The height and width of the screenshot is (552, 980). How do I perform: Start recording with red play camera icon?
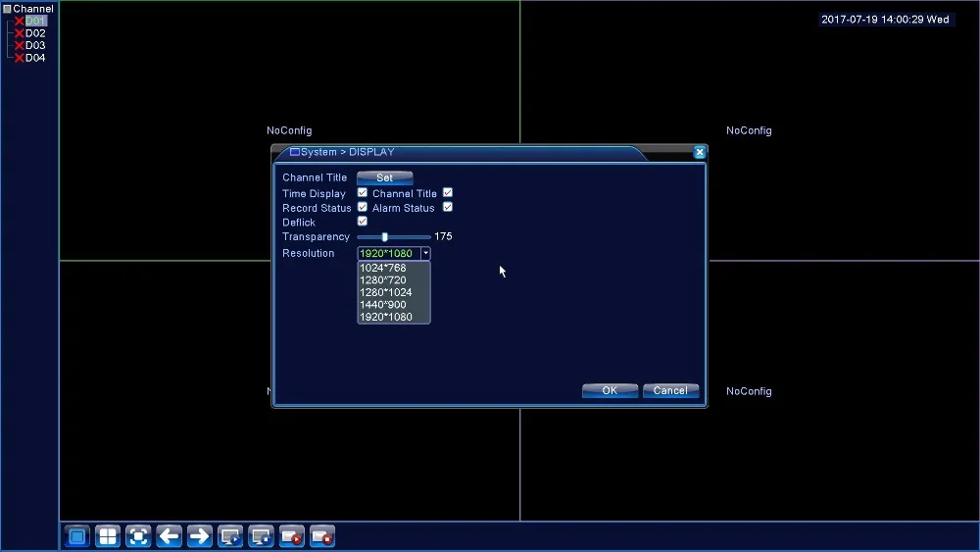(x=292, y=536)
